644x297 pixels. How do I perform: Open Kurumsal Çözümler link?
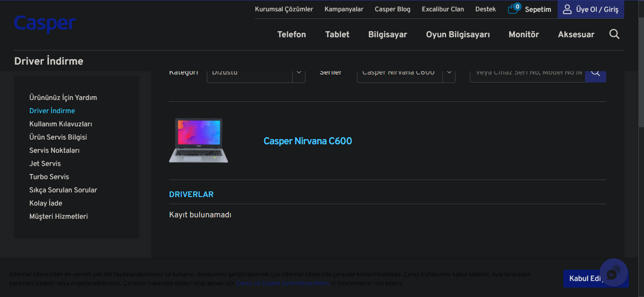click(x=284, y=9)
